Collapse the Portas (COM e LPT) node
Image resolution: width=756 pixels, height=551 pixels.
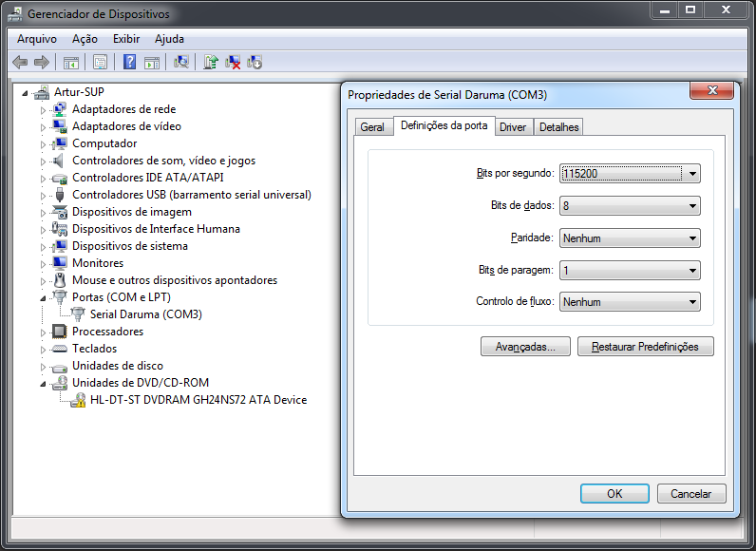coord(43,297)
